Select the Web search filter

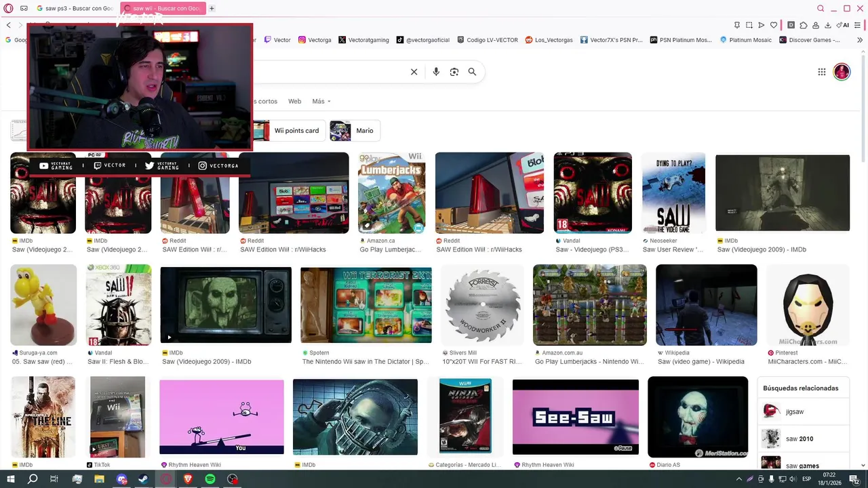point(294,102)
